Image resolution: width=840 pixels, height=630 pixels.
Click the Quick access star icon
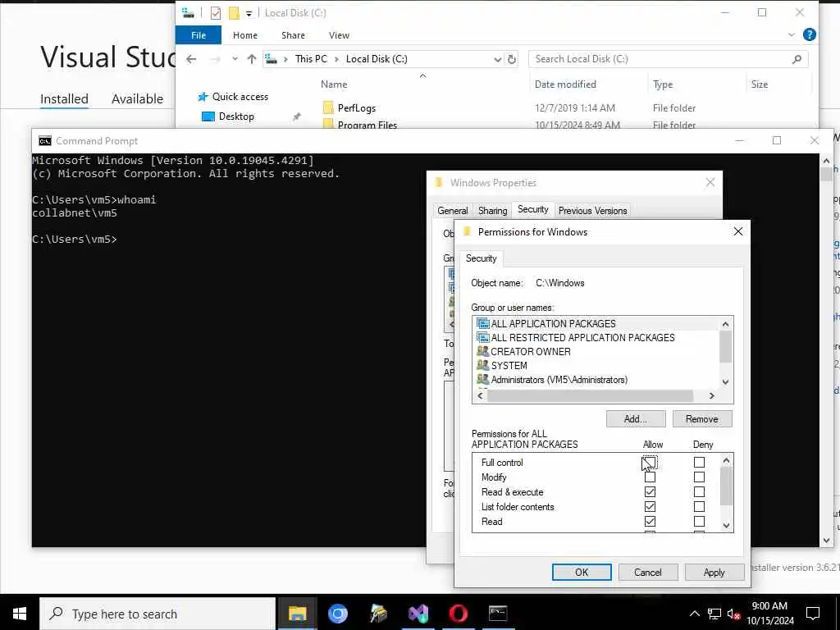(203, 97)
